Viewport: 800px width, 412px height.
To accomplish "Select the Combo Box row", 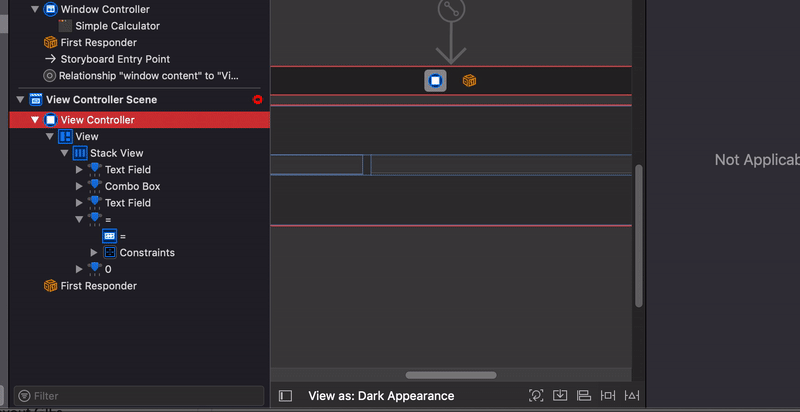I will [139, 186].
